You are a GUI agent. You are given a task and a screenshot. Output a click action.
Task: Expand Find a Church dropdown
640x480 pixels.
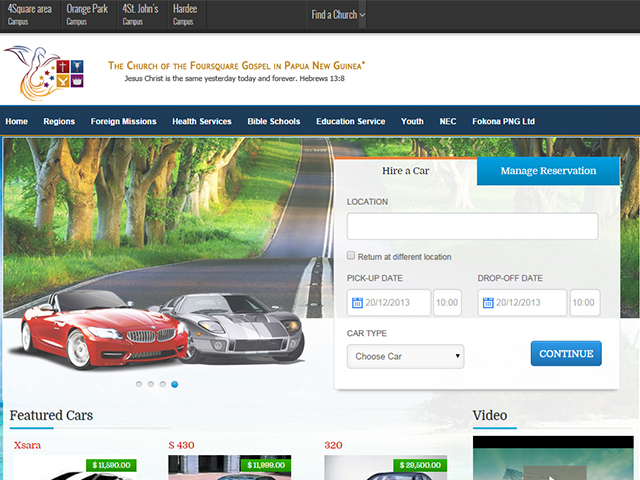click(338, 15)
